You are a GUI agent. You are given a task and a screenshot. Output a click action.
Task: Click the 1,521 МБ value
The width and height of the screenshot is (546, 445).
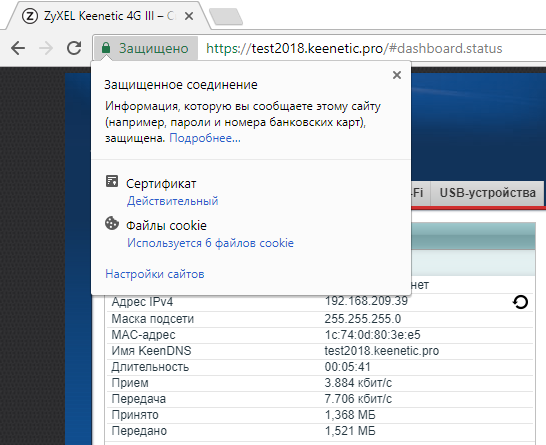[350, 431]
